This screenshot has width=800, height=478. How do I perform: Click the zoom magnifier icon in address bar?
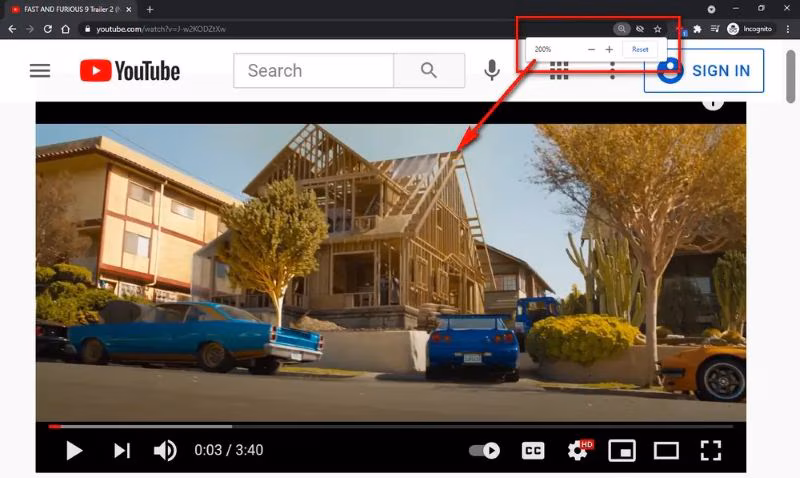pos(621,29)
